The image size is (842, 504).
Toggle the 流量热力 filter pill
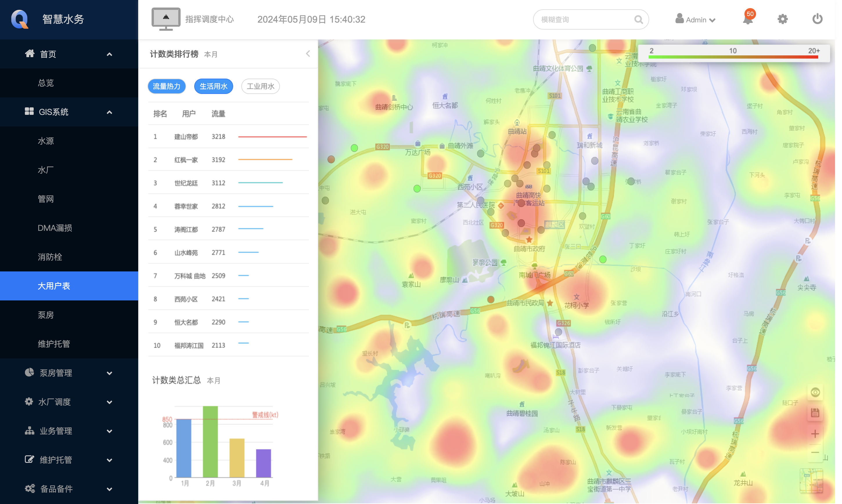pyautogui.click(x=166, y=86)
